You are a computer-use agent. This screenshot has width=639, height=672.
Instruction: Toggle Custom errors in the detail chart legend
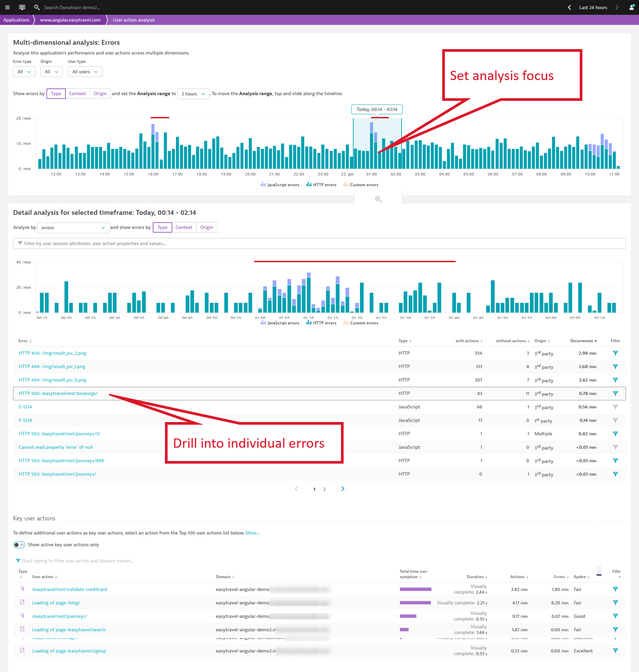[x=360, y=323]
